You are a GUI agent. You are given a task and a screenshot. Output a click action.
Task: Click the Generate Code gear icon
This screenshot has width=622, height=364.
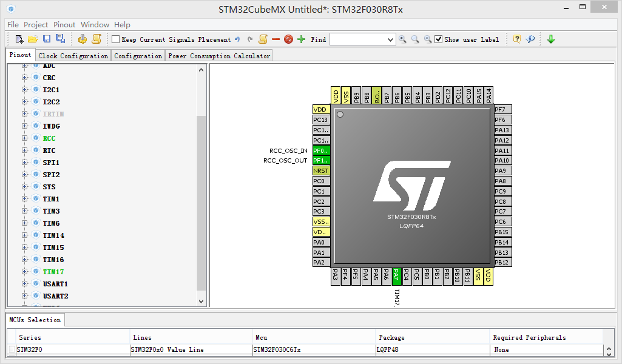(x=83, y=39)
